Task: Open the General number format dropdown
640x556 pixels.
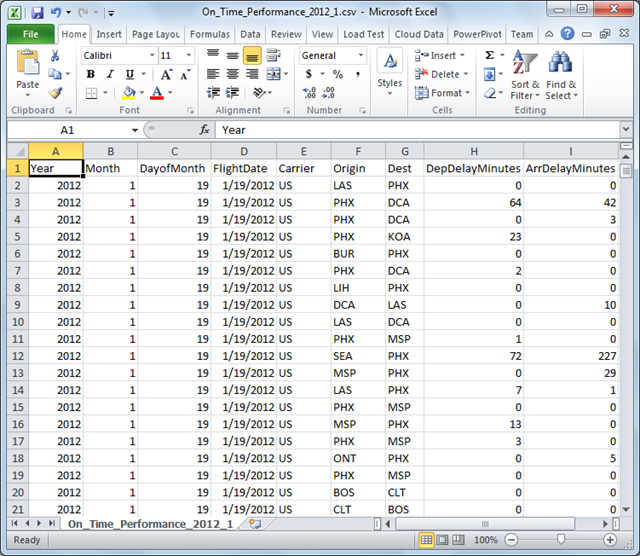Action: point(362,56)
